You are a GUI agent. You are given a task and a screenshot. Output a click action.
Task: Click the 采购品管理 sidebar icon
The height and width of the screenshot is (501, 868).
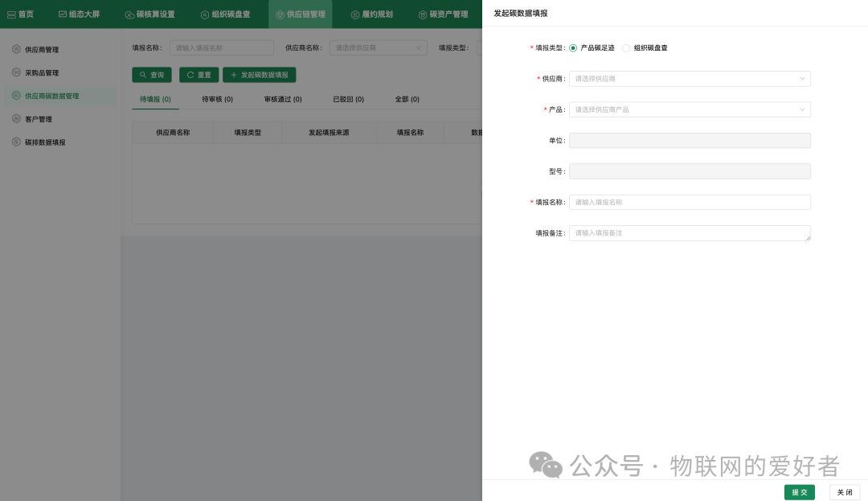tap(15, 72)
